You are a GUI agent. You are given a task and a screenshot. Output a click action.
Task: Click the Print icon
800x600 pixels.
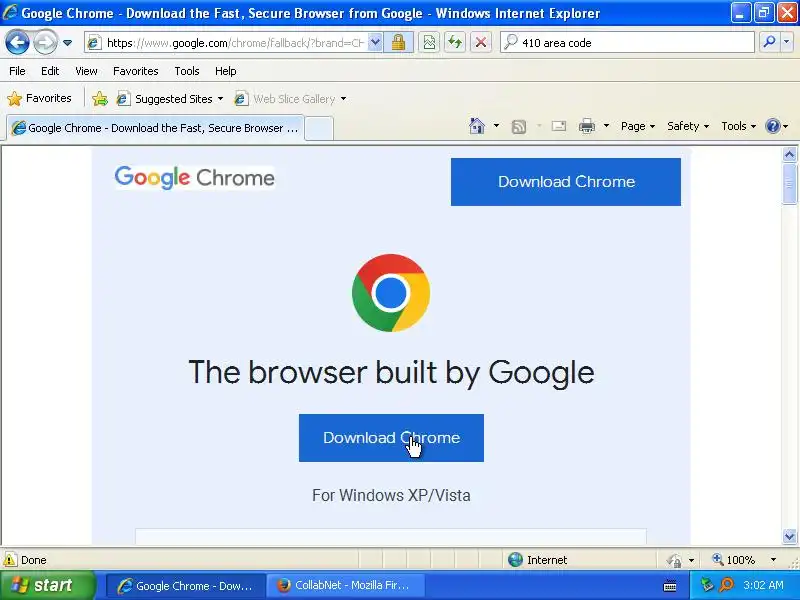(x=587, y=126)
